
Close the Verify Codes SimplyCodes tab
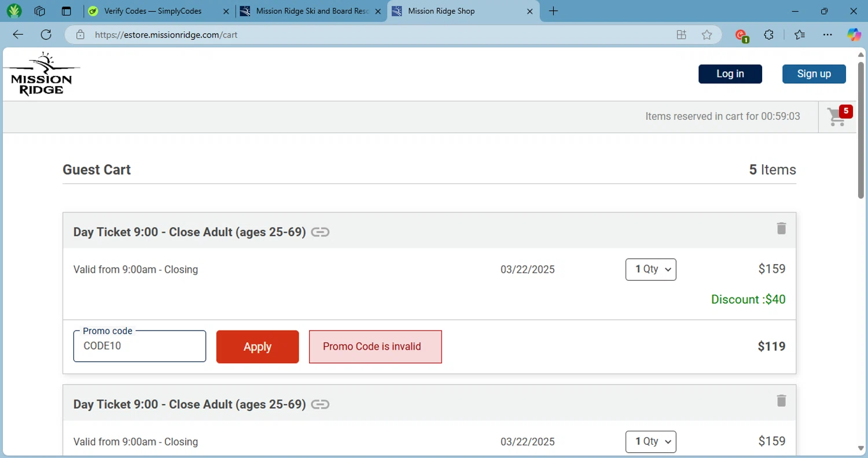(x=226, y=11)
